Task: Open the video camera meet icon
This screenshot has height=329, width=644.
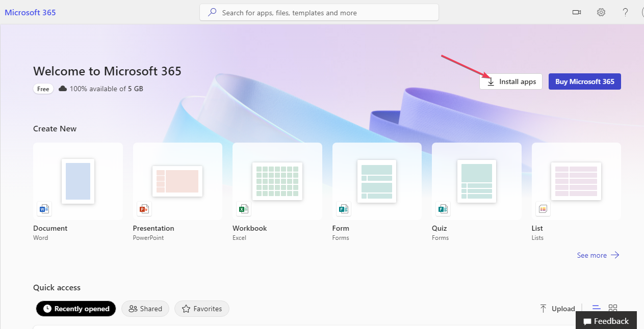Action: [x=577, y=12]
